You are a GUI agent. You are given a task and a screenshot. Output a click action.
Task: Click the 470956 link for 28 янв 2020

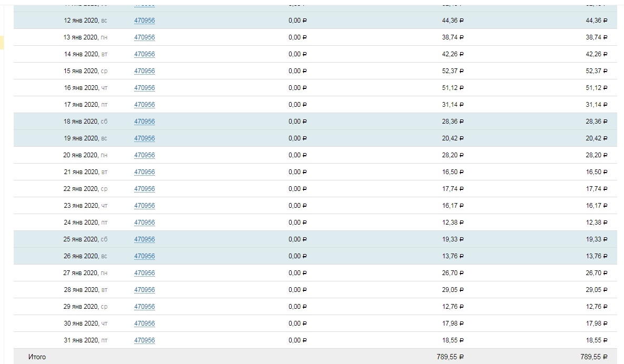(x=144, y=290)
